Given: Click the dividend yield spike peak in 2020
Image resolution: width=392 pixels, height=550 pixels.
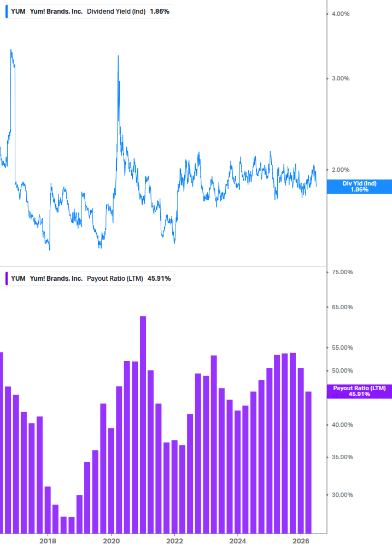Looking at the screenshot, I should point(118,56).
